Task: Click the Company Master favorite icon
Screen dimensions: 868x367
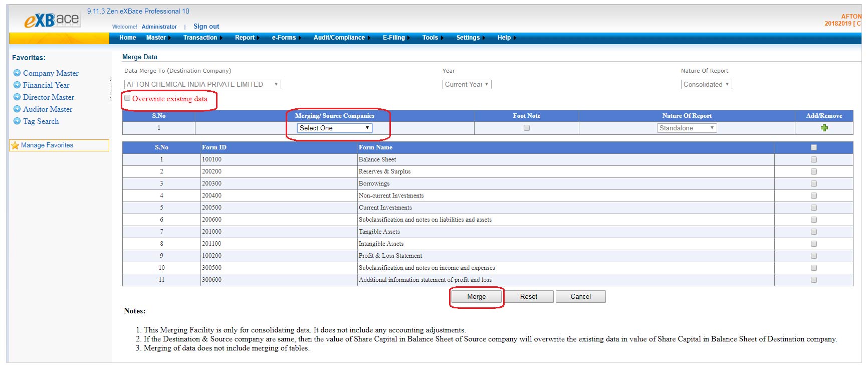Action: point(17,73)
